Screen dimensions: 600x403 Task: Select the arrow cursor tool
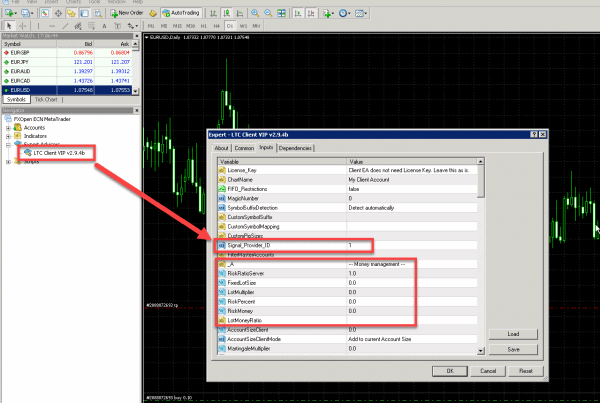pos(9,26)
